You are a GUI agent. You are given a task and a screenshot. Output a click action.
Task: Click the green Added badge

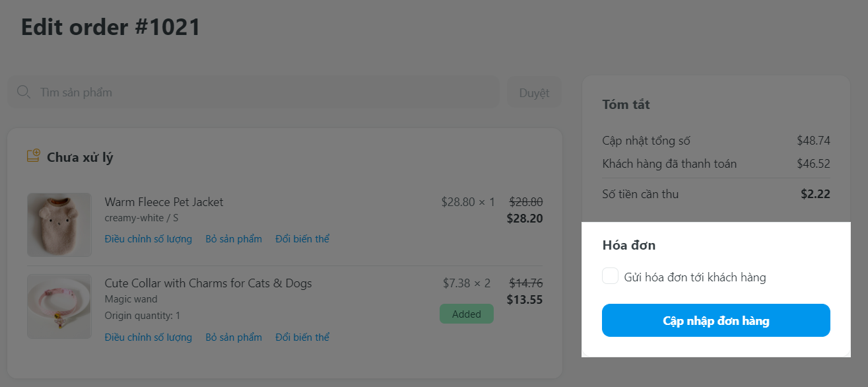click(x=466, y=314)
